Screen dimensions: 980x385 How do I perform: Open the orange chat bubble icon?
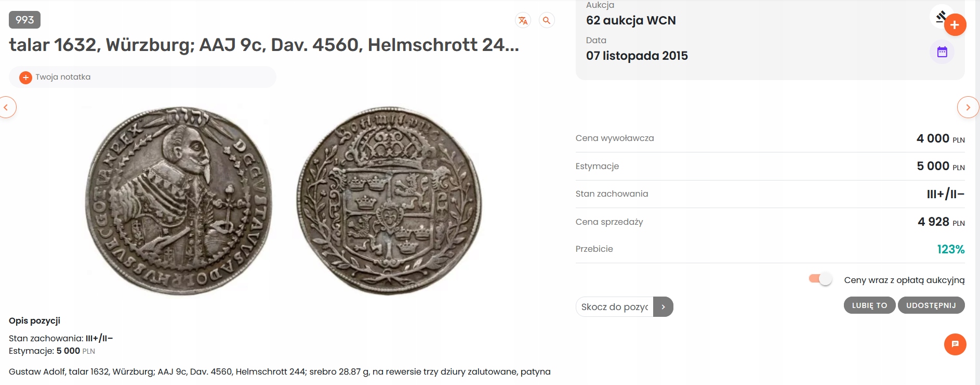955,344
